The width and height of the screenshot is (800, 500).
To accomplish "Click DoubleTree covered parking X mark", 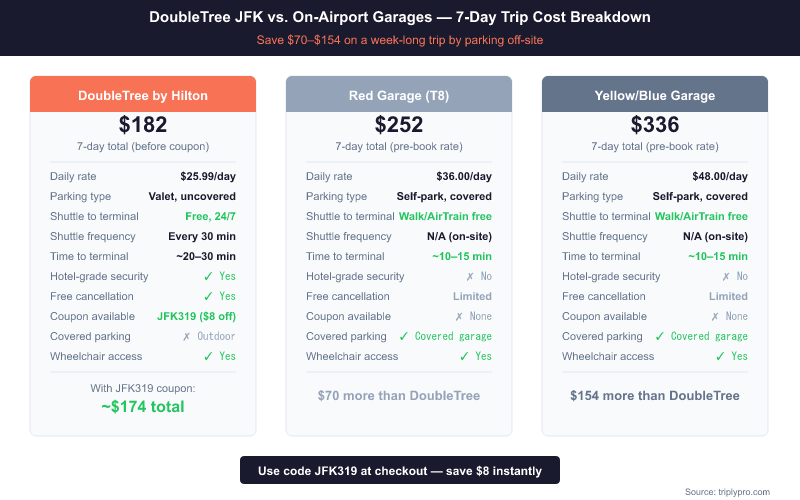I will (187, 336).
